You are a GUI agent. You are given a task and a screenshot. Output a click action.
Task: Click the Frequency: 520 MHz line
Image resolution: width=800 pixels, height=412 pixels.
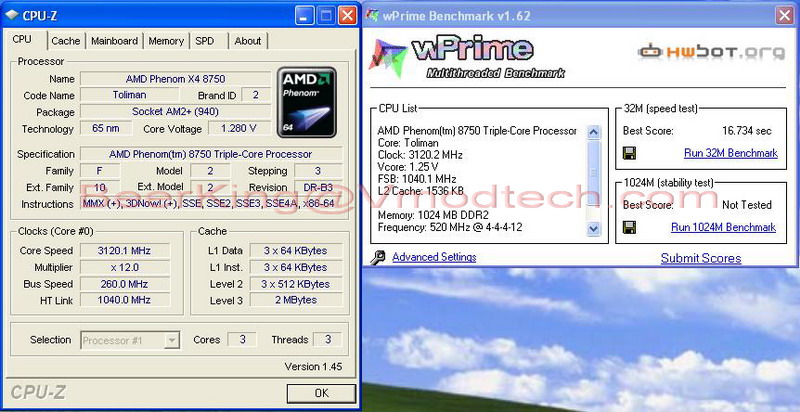(x=450, y=227)
